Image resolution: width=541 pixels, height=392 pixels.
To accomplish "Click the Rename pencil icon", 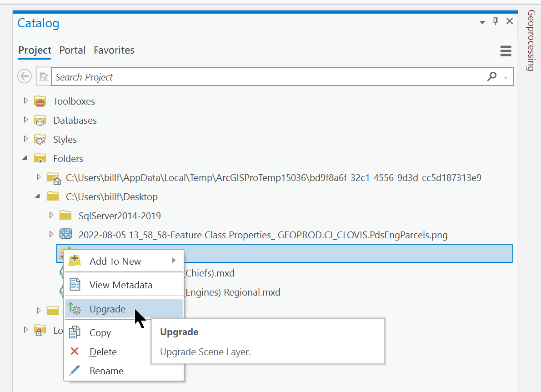I will 74,371.
